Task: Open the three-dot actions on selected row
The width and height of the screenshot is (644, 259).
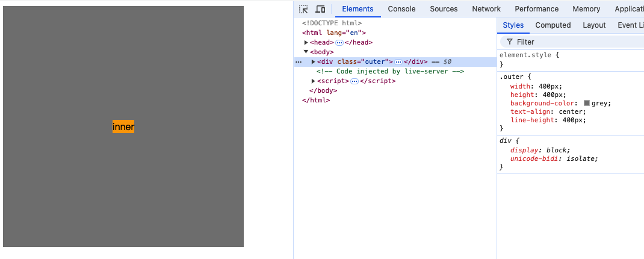Action: (x=299, y=62)
